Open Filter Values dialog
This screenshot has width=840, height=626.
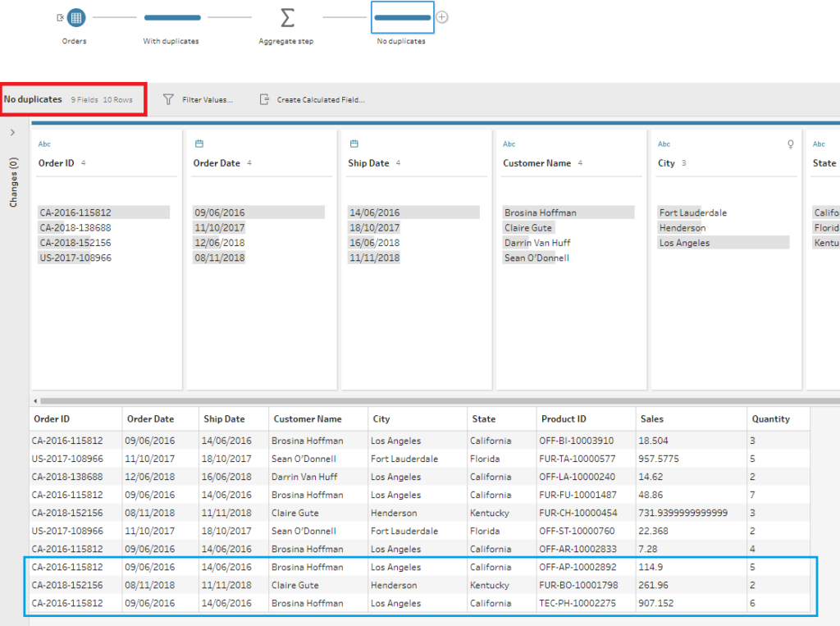pos(207,99)
